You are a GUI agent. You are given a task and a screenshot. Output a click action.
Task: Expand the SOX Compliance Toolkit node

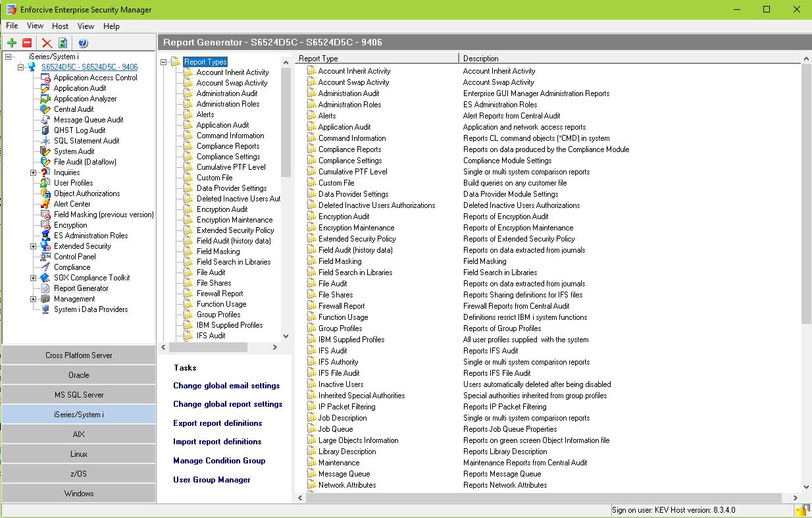34,278
